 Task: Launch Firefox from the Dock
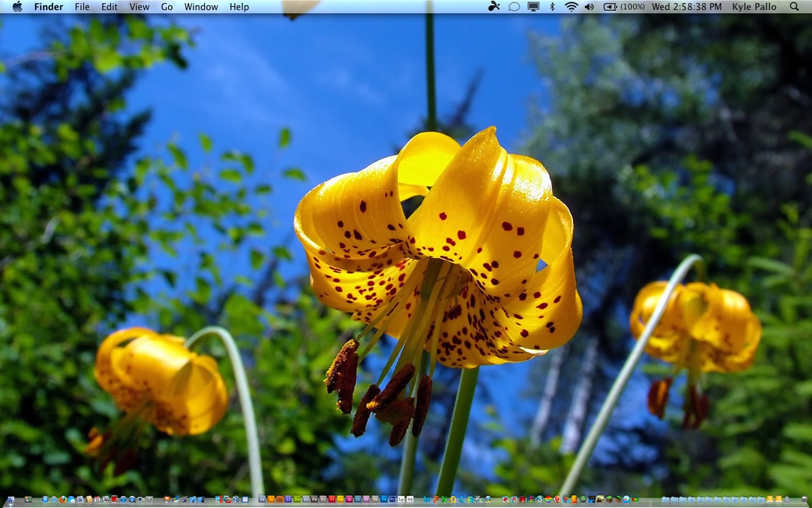63,499
